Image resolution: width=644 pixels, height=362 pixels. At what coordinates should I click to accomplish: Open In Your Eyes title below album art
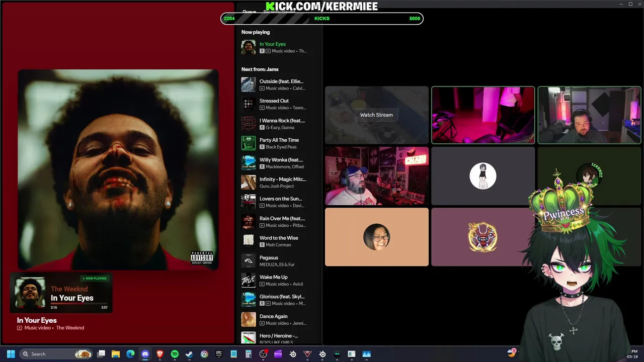[37, 320]
